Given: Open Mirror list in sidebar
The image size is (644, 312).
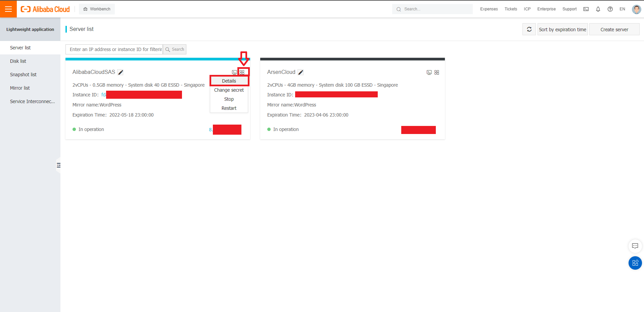Looking at the screenshot, I should click(x=30, y=88).
